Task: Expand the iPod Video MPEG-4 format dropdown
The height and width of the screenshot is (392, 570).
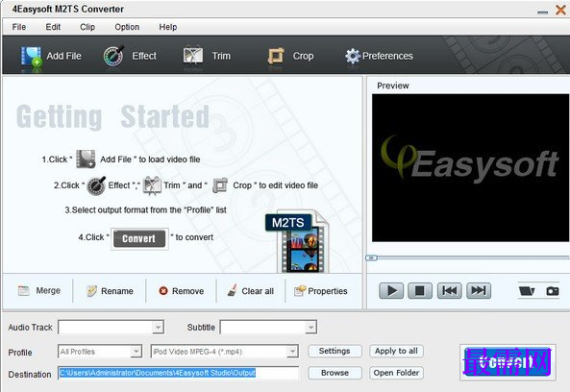Action: 292,352
